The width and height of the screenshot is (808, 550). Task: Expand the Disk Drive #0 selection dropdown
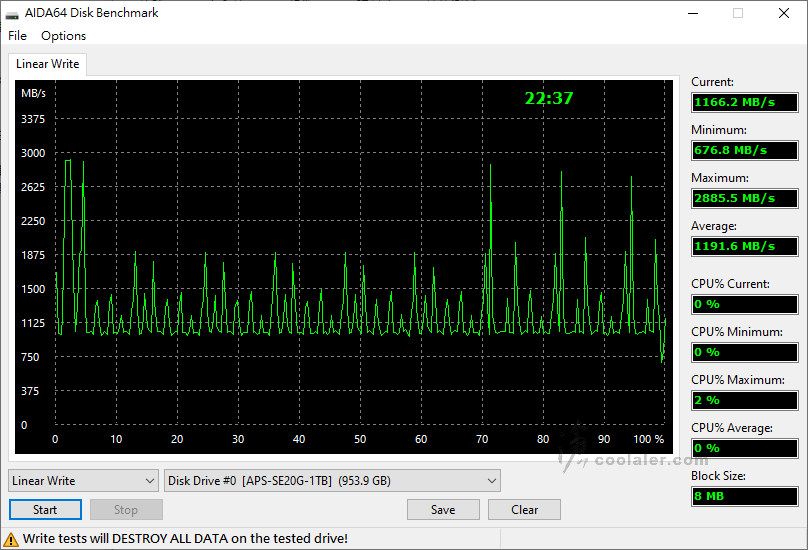click(x=332, y=480)
